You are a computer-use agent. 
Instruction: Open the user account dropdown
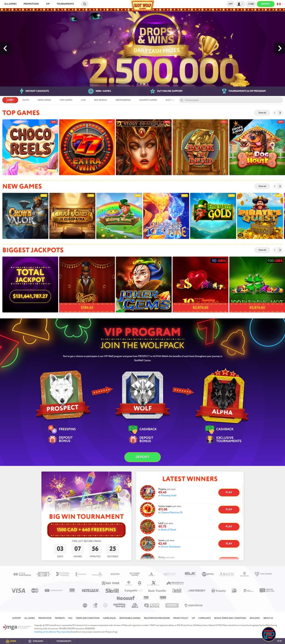coord(240,4)
